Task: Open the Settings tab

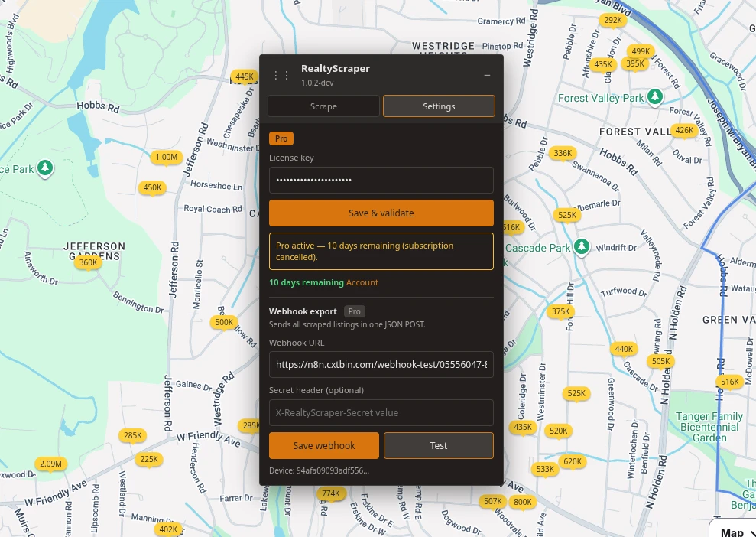Action: tap(439, 106)
